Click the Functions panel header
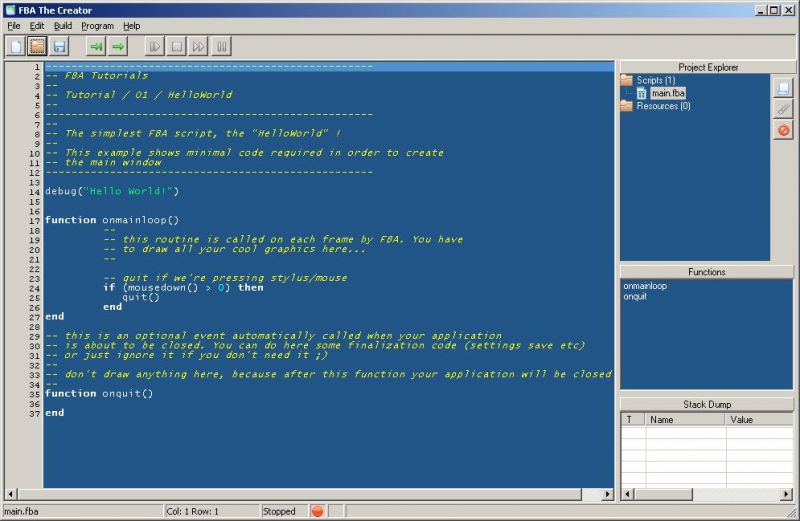800x521 pixels. (x=707, y=272)
